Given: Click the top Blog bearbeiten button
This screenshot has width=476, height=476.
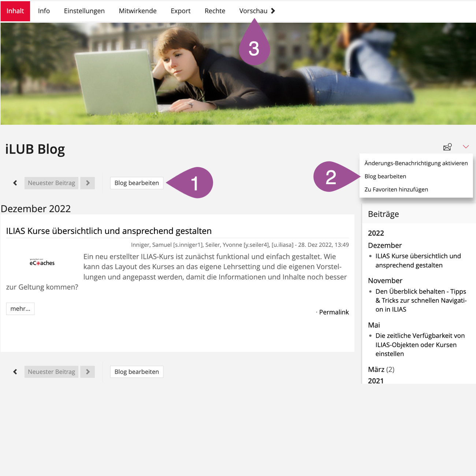Looking at the screenshot, I should 137,183.
